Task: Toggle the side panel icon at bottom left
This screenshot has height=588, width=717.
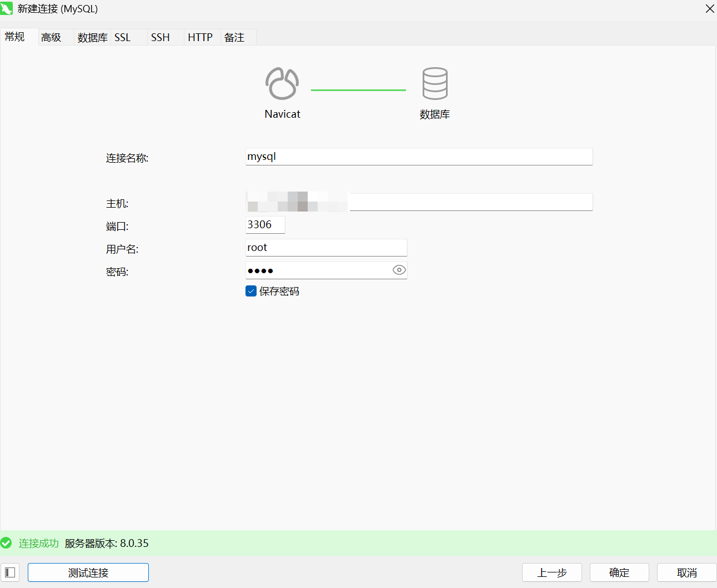Action: pyautogui.click(x=10, y=572)
